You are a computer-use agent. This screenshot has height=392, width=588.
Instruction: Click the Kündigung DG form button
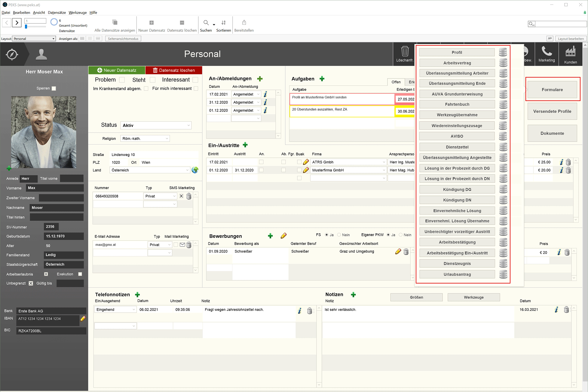[457, 189]
